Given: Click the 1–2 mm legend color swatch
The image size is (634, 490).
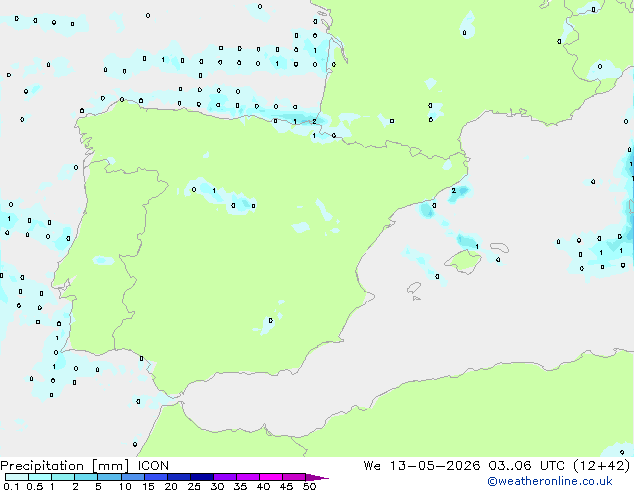Looking at the screenshot, I should pyautogui.click(x=63, y=477).
